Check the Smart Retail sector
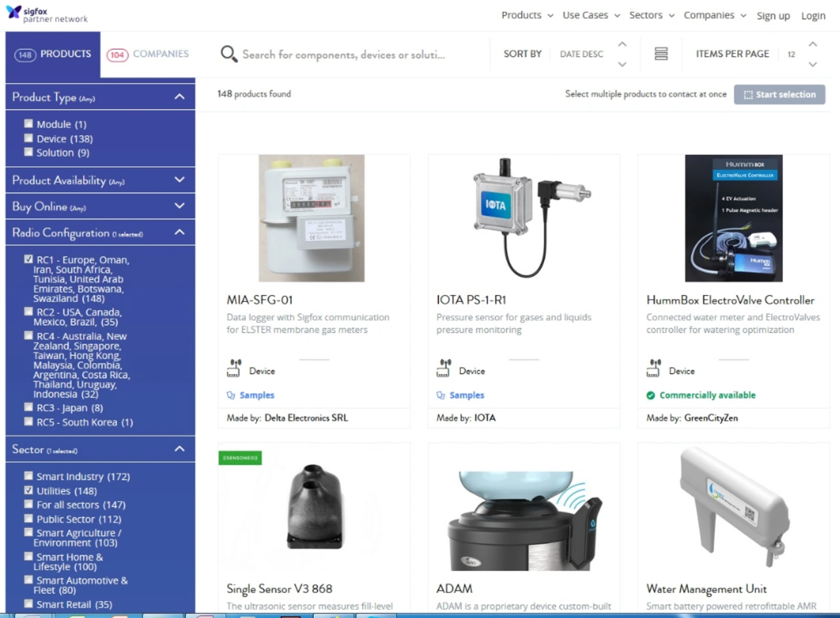Screen dimensions: 840x618 click(28, 604)
